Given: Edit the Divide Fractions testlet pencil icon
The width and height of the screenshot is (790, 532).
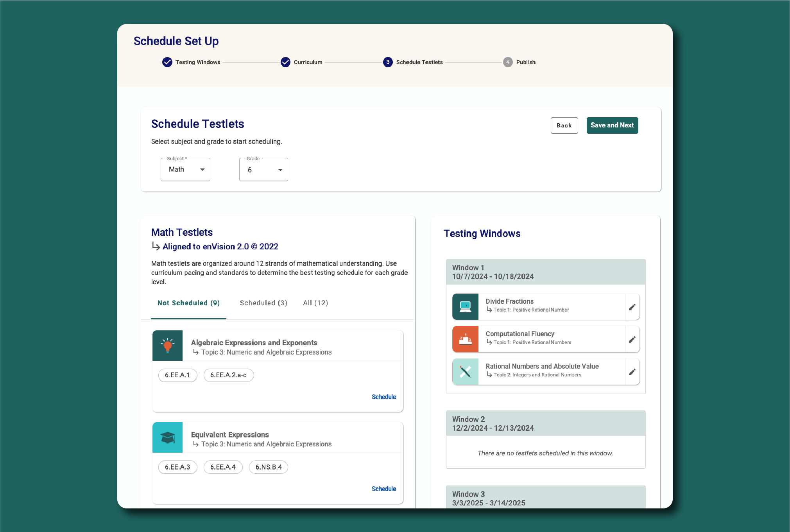Looking at the screenshot, I should 632,307.
